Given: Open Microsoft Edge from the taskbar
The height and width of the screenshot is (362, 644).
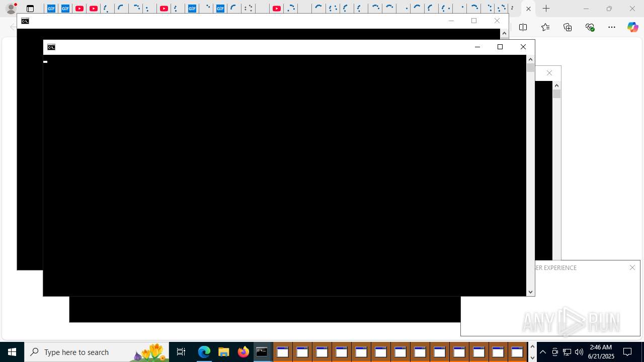Looking at the screenshot, I should point(204,352).
